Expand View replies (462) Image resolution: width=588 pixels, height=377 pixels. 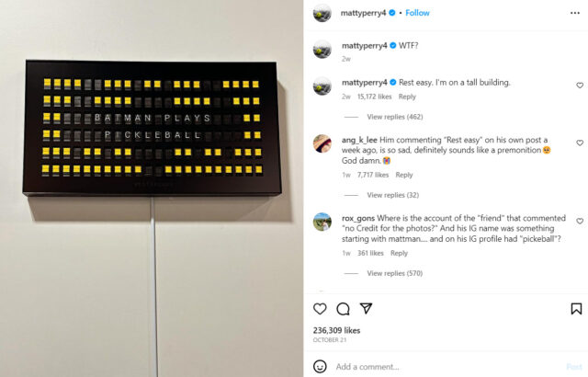394,117
